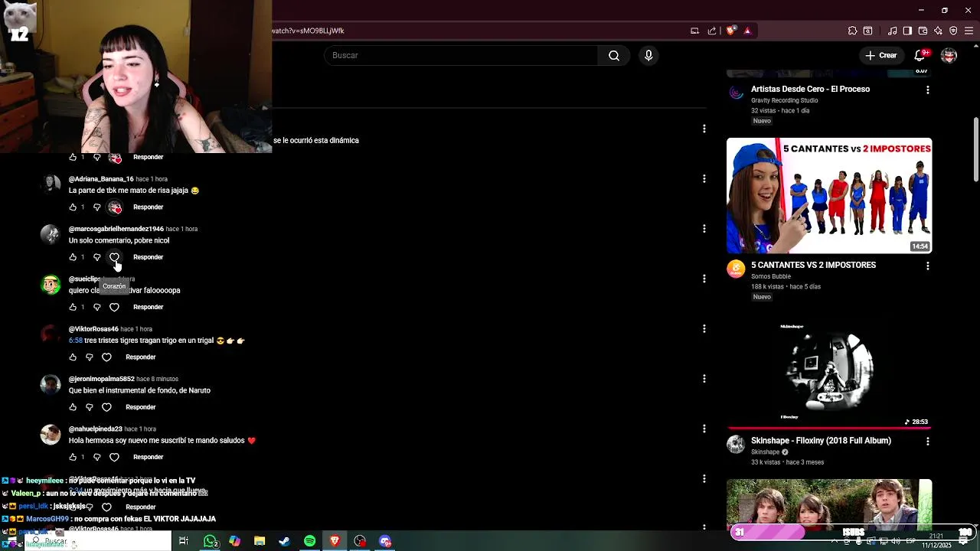Screen dimensions: 980x551
Task: Open options menu for 'tres tristes tigres' comment
Action: click(x=704, y=328)
